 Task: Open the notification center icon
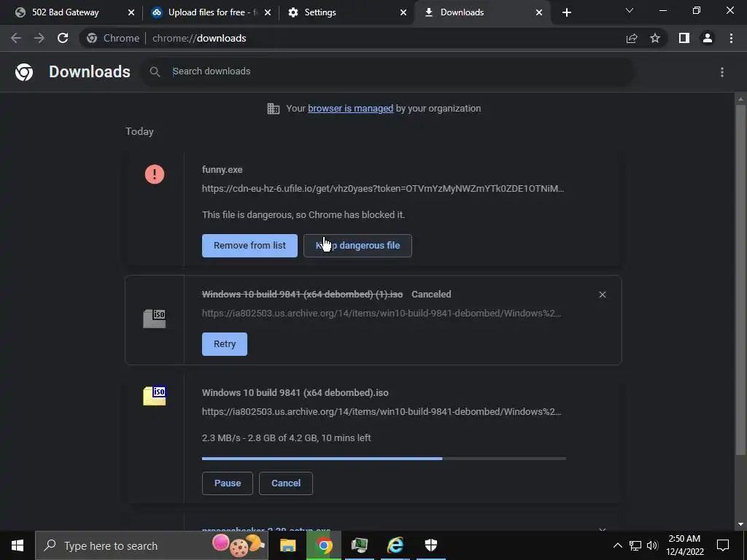point(723,545)
